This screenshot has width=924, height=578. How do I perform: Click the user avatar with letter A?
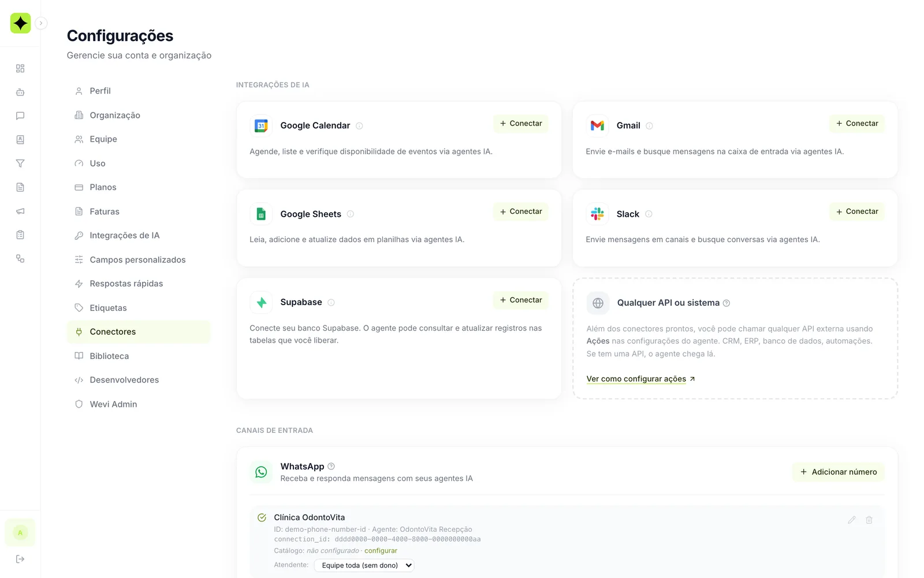(20, 533)
